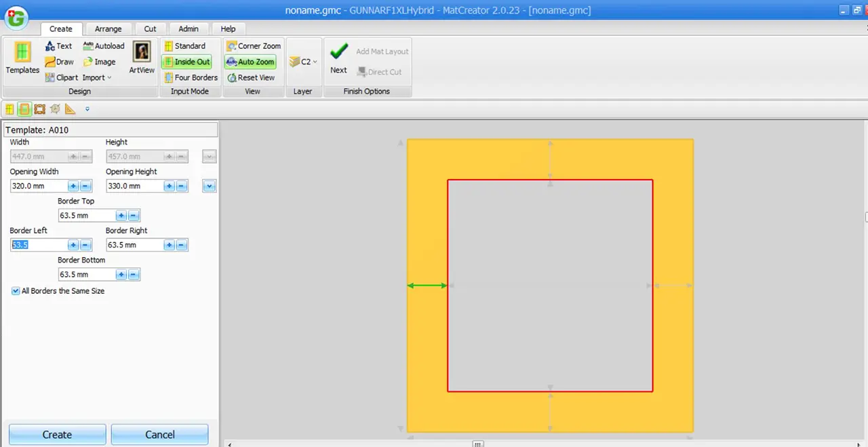The width and height of the screenshot is (868, 447).
Task: Open the Cut ribbon tab
Action: point(150,29)
